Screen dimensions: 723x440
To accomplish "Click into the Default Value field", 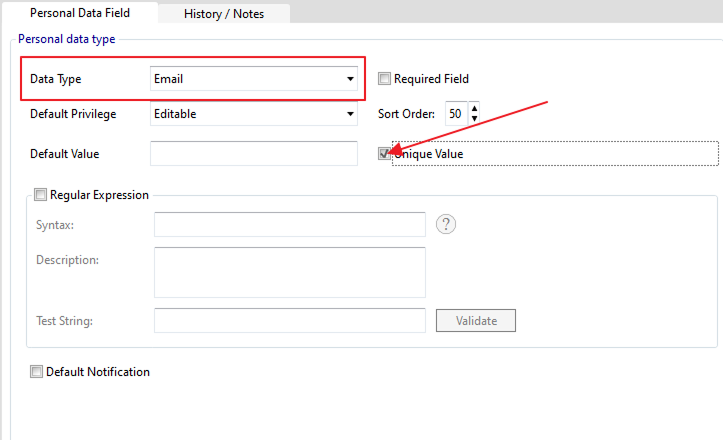I will pyautogui.click(x=253, y=154).
